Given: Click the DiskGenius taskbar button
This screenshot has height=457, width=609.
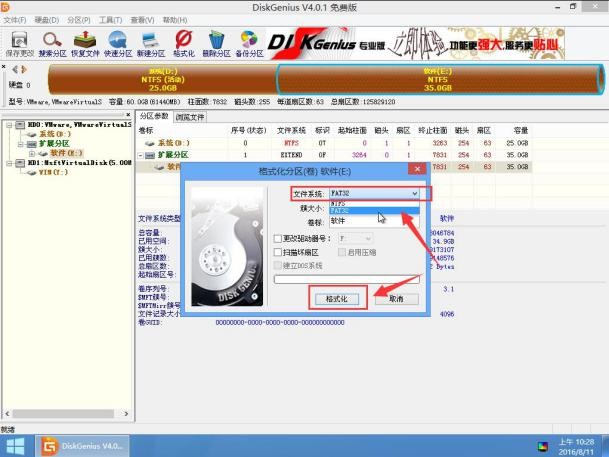Looking at the screenshot, I should pos(82,446).
